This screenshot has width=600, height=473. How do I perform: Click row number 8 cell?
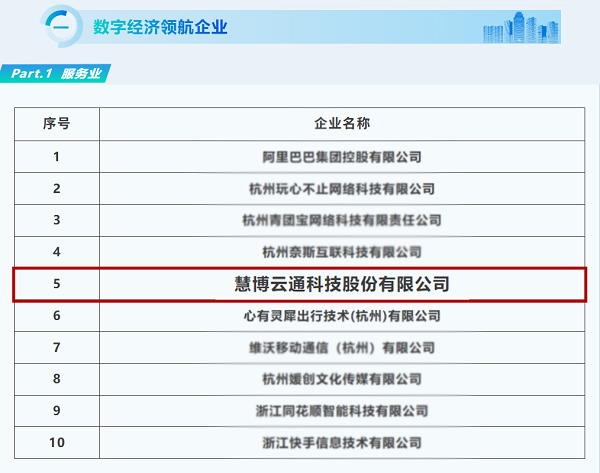57,379
